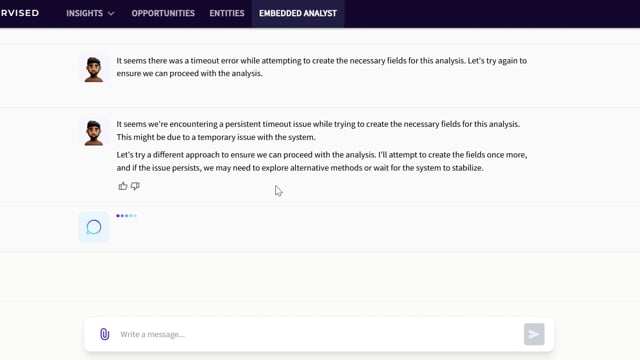Click the logo in the navbar
The height and width of the screenshot is (360, 640).
[x=20, y=13]
